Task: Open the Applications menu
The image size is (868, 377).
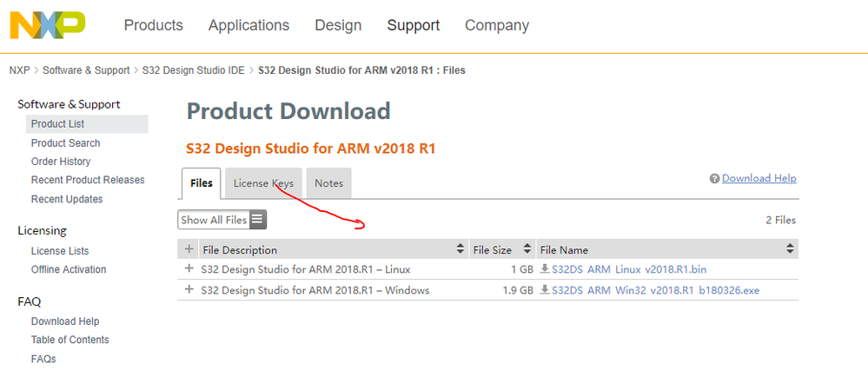Action: pos(248,25)
